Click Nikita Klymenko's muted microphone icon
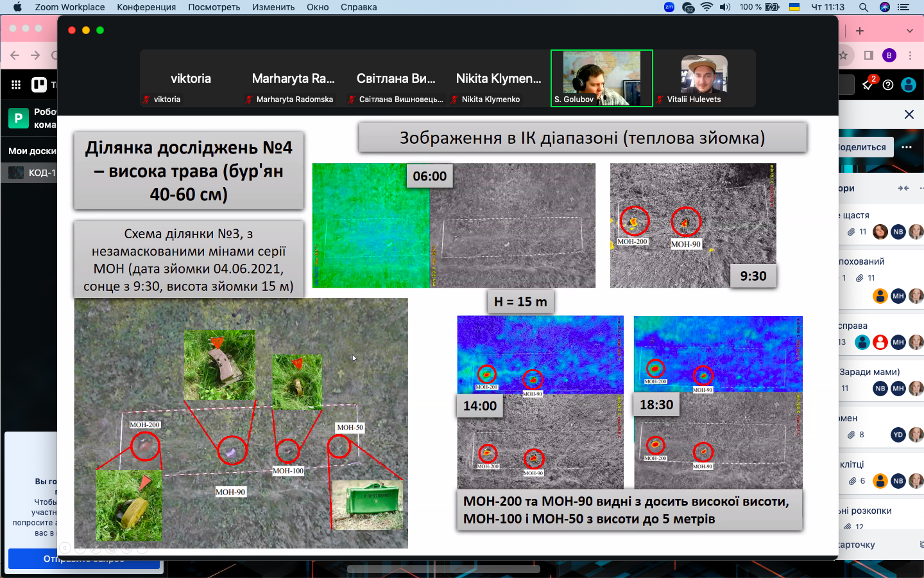This screenshot has height=578, width=924. pos(454,100)
